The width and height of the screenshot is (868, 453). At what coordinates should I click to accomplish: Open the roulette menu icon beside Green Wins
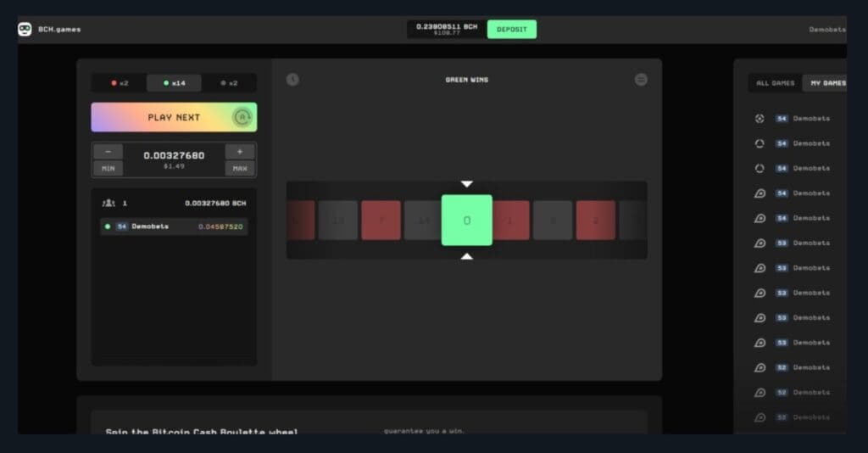coord(641,80)
